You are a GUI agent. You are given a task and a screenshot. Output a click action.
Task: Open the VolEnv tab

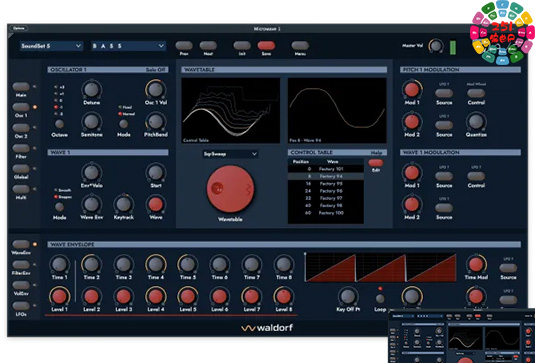click(x=21, y=285)
